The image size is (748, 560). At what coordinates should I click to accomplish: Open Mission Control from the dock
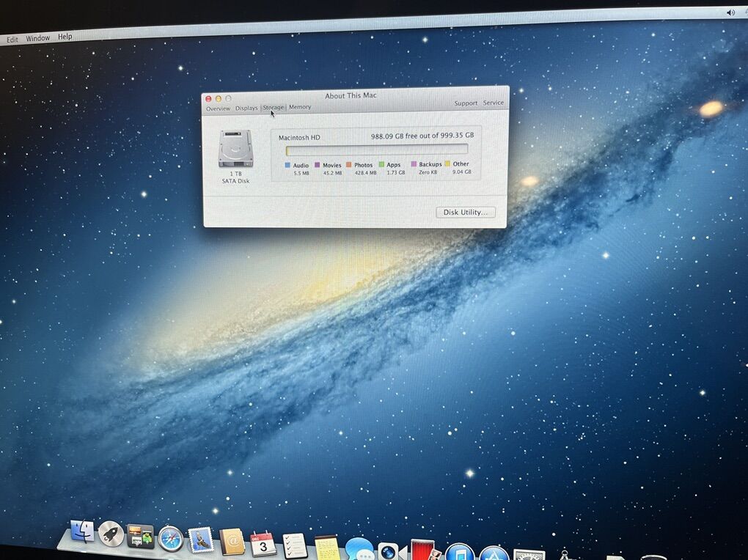tap(140, 537)
